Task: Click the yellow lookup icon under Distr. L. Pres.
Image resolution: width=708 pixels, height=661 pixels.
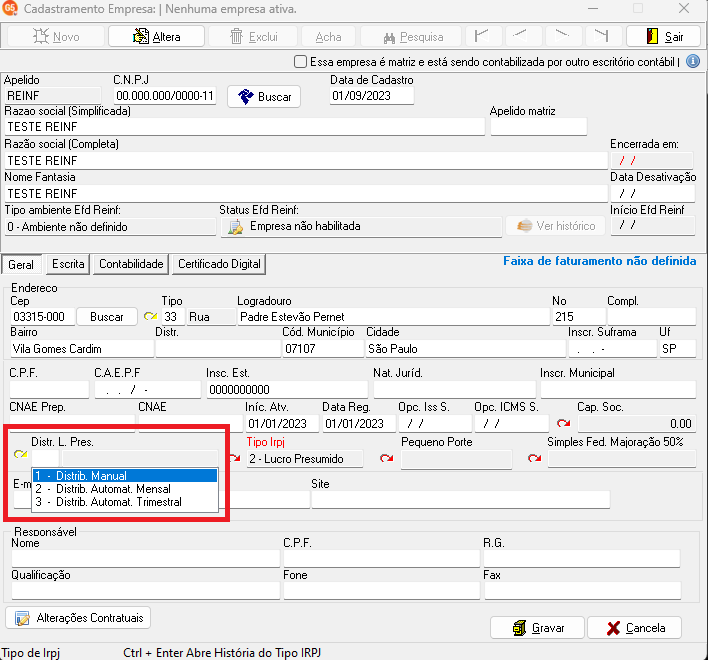Action: [20, 456]
